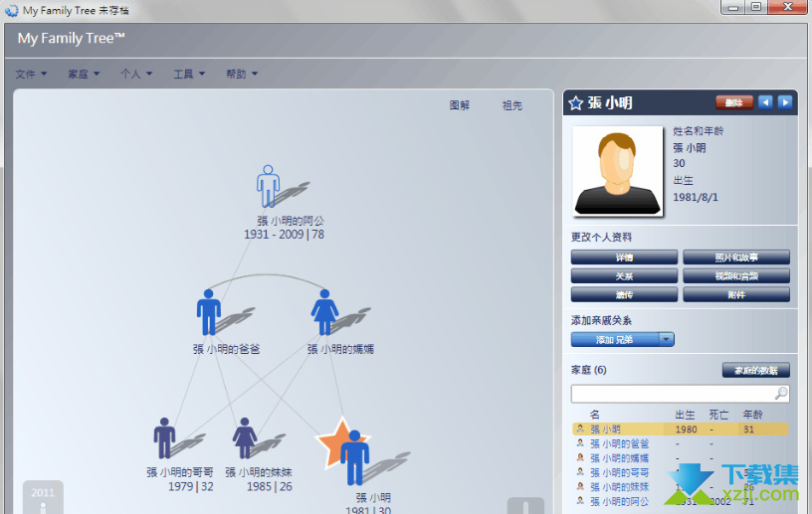
Task: Sort family list by 死亡 column
Action: (x=718, y=415)
